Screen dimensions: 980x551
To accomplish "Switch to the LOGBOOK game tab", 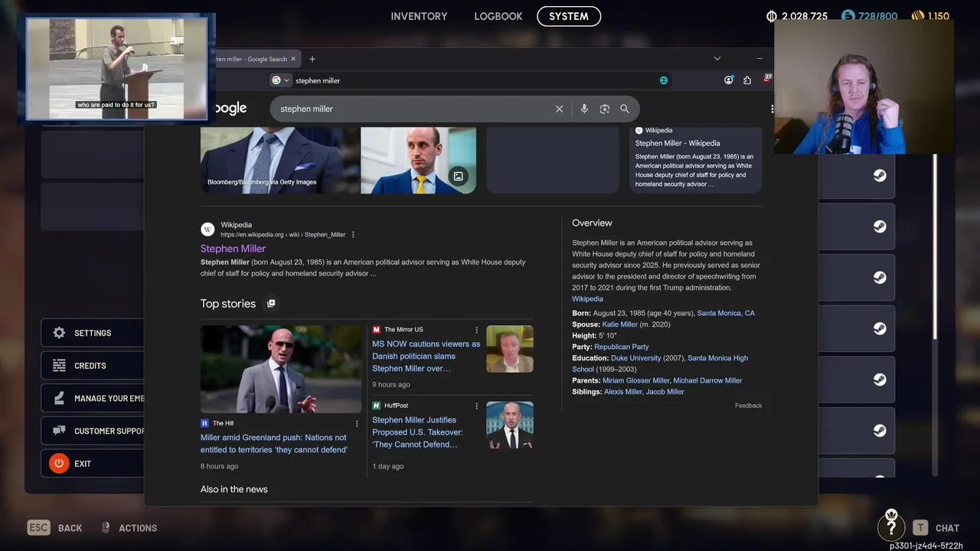I will click(498, 16).
